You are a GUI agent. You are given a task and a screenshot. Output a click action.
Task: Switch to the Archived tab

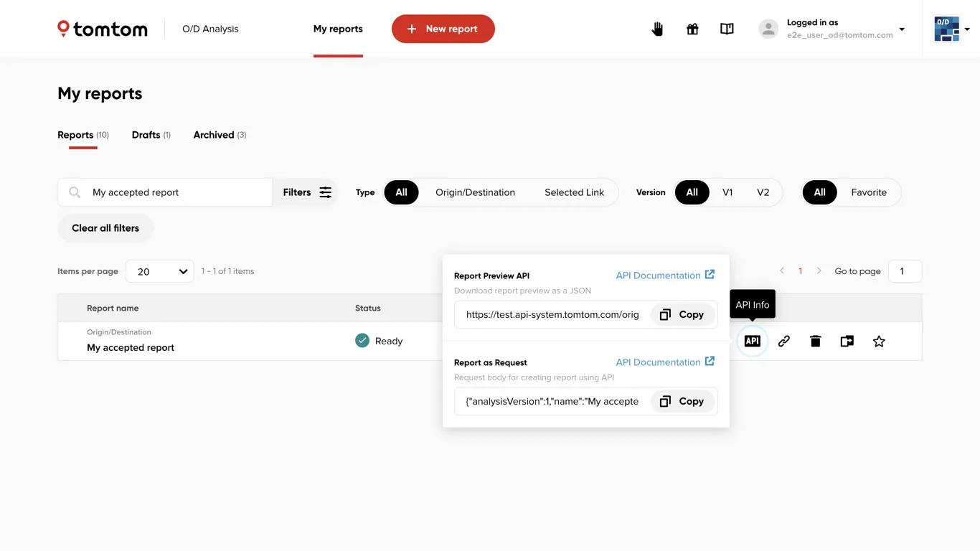(x=220, y=135)
